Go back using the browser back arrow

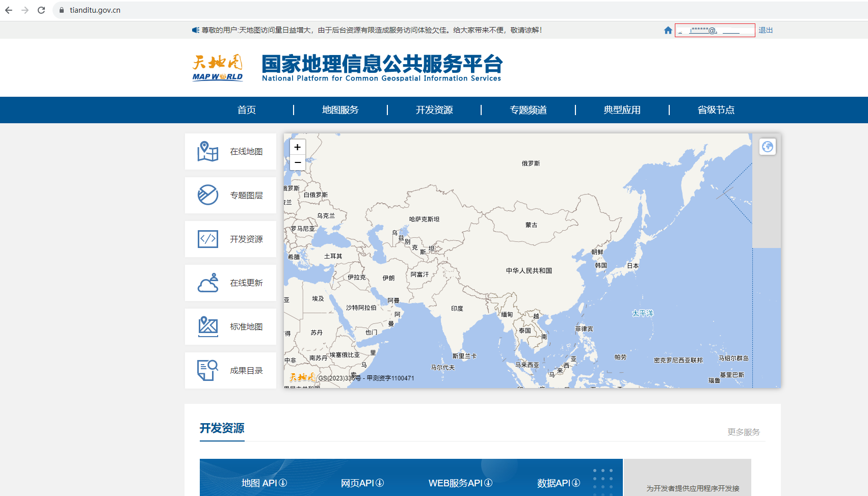9,10
